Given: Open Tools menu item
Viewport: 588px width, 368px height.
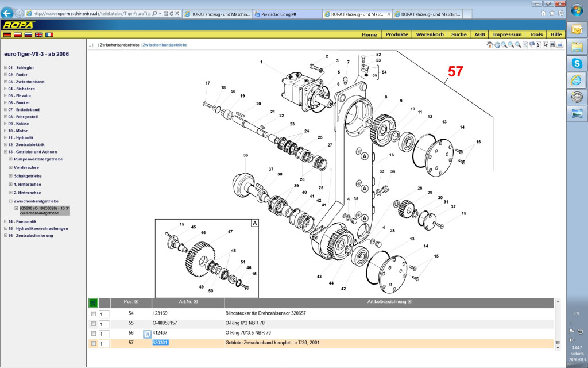Looking at the screenshot, I should click(536, 34).
